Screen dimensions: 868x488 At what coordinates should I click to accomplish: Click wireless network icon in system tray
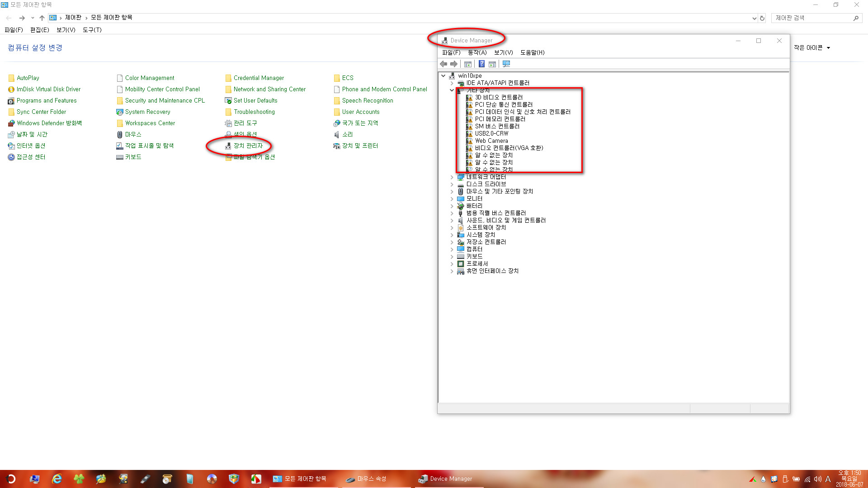coord(807,479)
